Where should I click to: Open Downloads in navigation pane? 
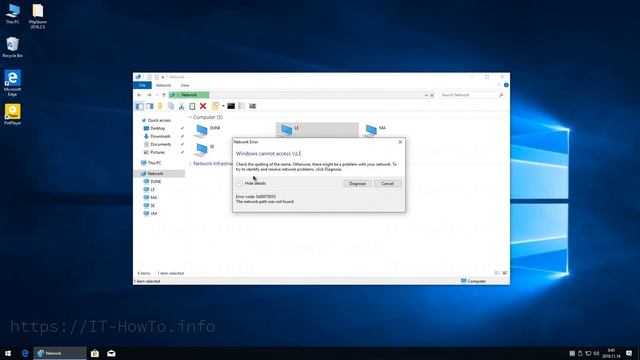point(160,136)
